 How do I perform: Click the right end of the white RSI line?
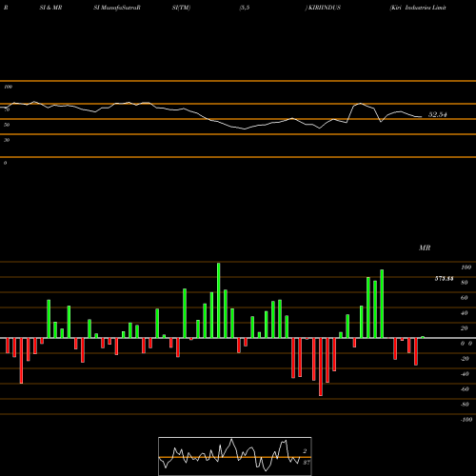422,117
